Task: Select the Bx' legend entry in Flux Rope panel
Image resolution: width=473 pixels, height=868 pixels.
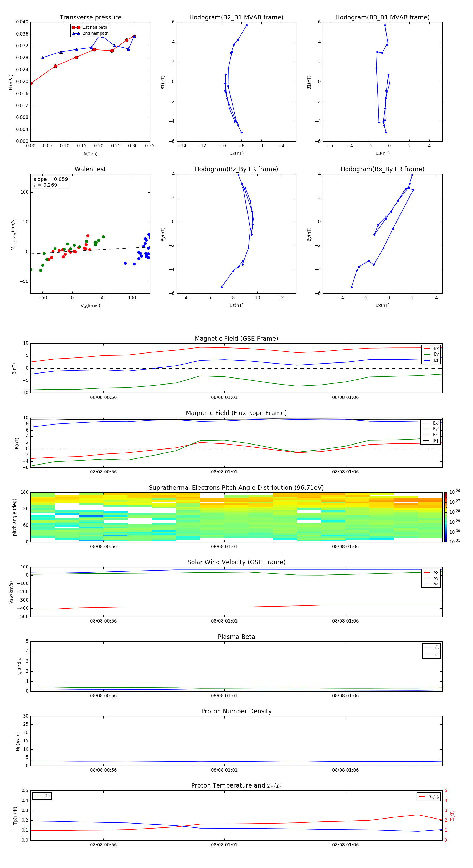Action: (x=431, y=423)
